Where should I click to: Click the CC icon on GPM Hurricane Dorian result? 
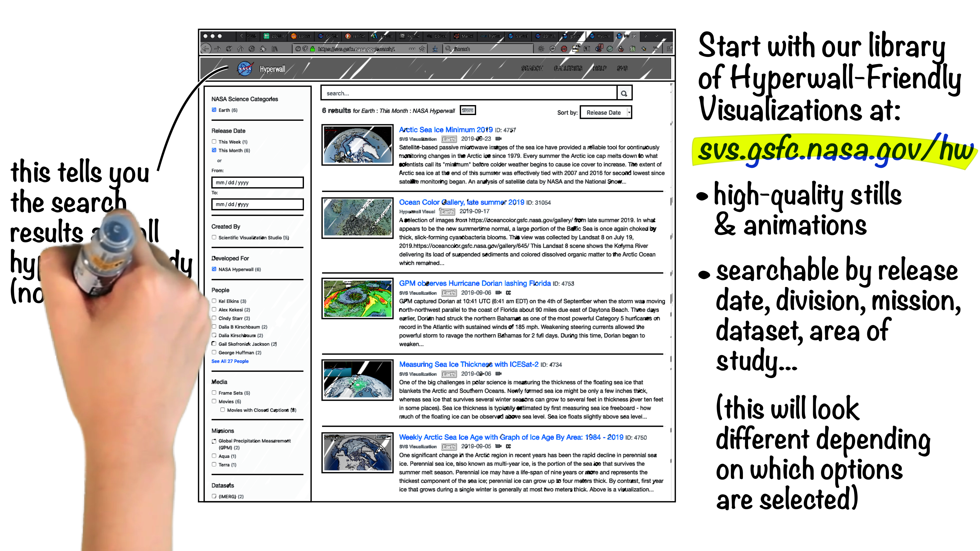point(508,293)
